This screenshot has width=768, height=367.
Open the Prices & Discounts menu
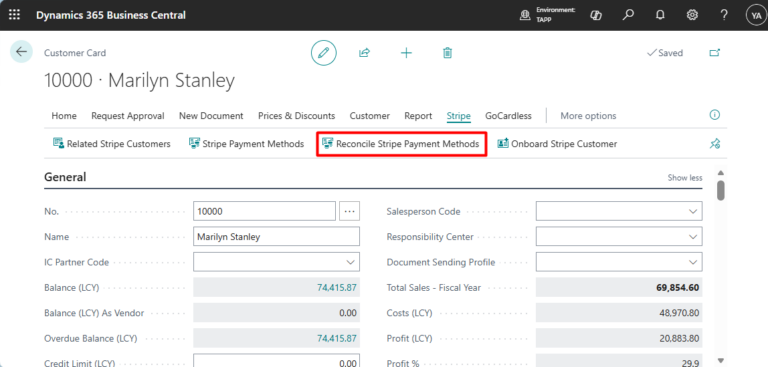tap(296, 116)
